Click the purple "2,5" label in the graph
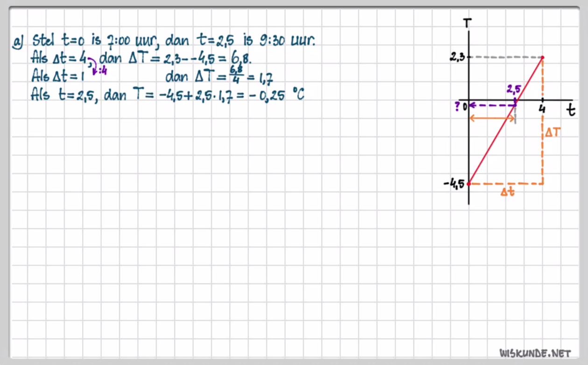Screen dimensions: 588x365 [x=513, y=90]
